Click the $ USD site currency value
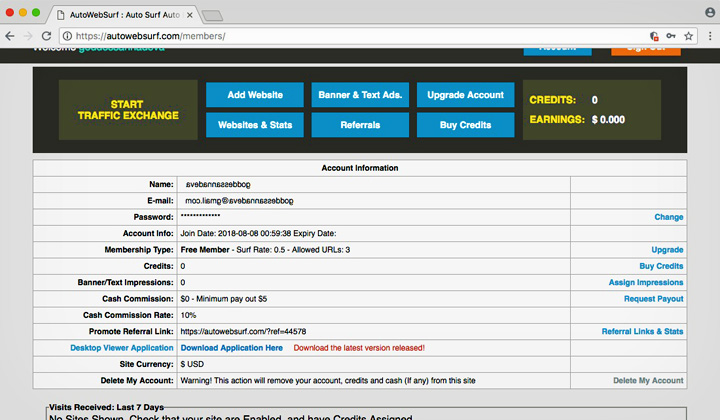The image size is (720, 420). click(x=192, y=364)
